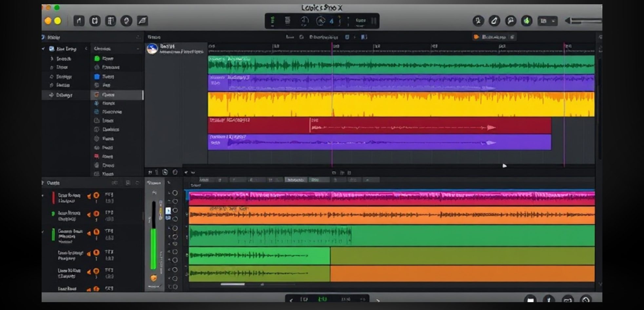
Task: Select the highlighted category in the Library list
Action: coord(116,94)
